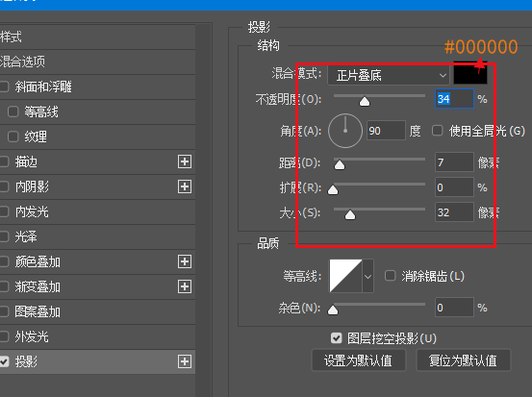
Task: Select the Satin effect row
Action: 97,236
